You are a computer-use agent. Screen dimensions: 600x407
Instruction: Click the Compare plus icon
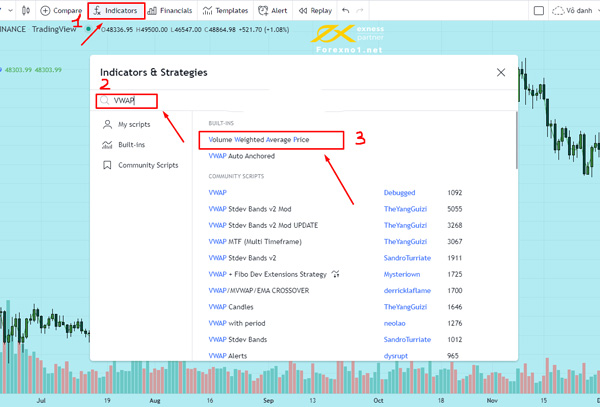click(x=45, y=11)
